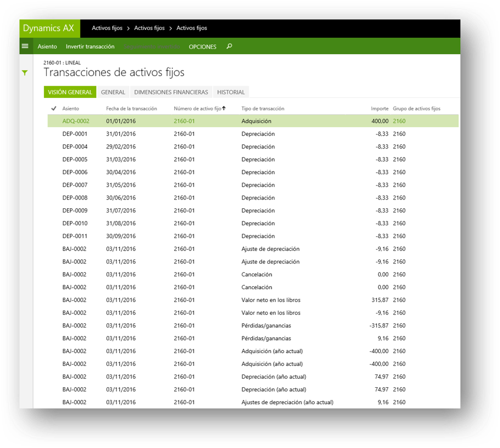Click date 31/01/2016 cell
This screenshot has width=500, height=448.
[x=121, y=134]
